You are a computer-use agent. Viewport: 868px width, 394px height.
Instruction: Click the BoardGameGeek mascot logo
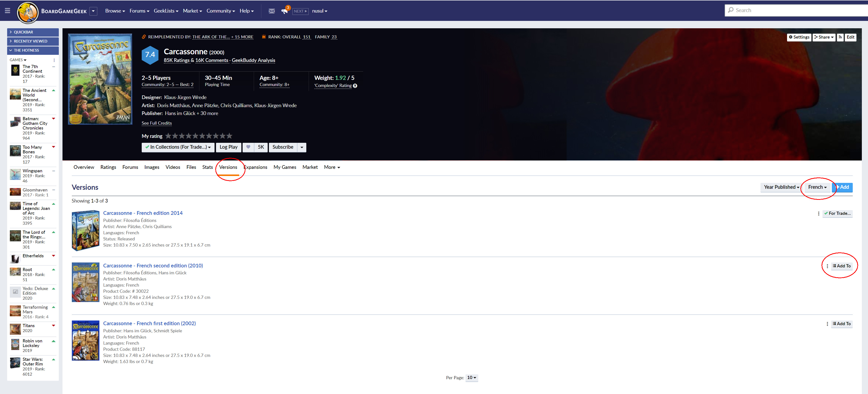click(x=28, y=13)
